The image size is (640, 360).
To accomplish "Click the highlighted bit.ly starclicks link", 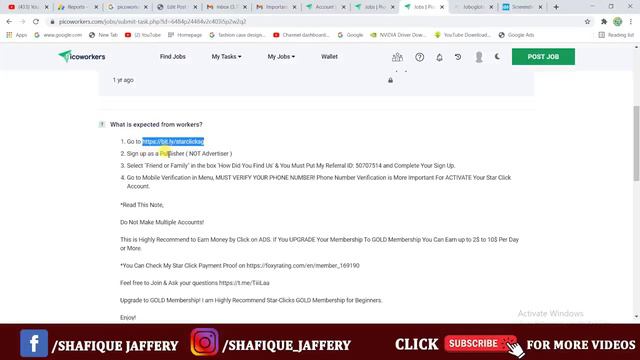I will point(173,142).
